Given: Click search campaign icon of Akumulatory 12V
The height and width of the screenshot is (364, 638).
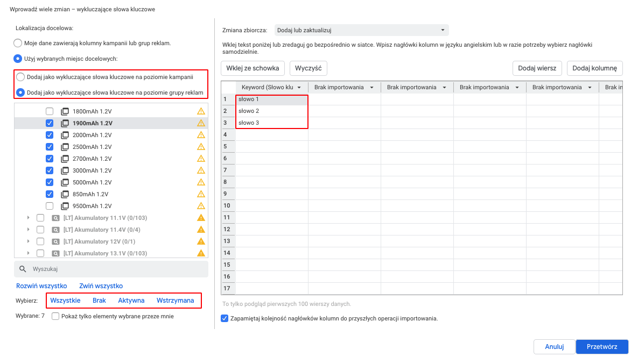Looking at the screenshot, I should [56, 242].
